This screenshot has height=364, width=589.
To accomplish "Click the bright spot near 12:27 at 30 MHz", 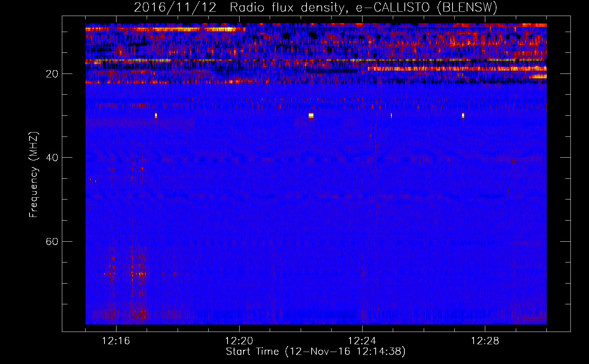I will [463, 115].
